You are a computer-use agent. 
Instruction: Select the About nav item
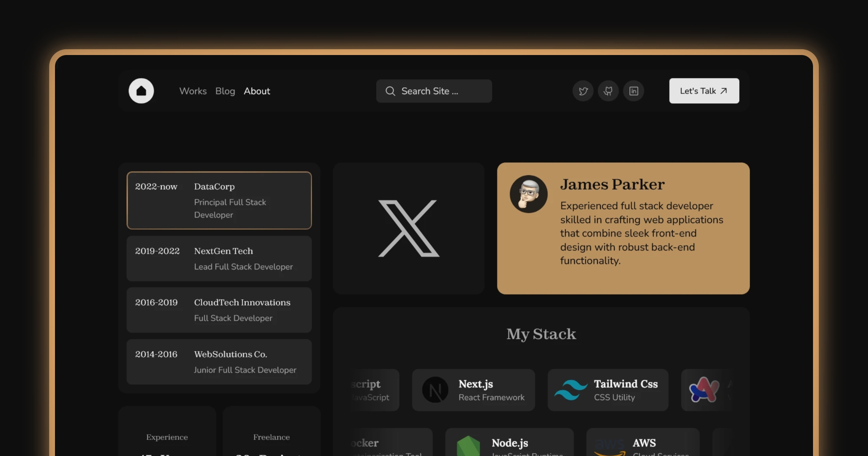[257, 91]
